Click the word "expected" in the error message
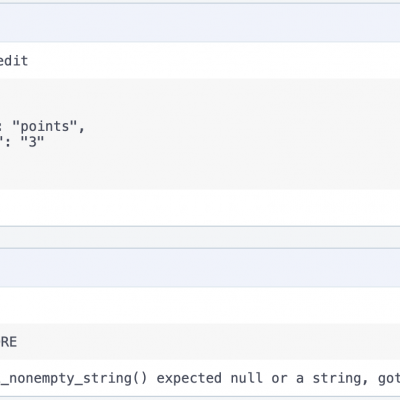The image size is (400, 400). point(189,378)
